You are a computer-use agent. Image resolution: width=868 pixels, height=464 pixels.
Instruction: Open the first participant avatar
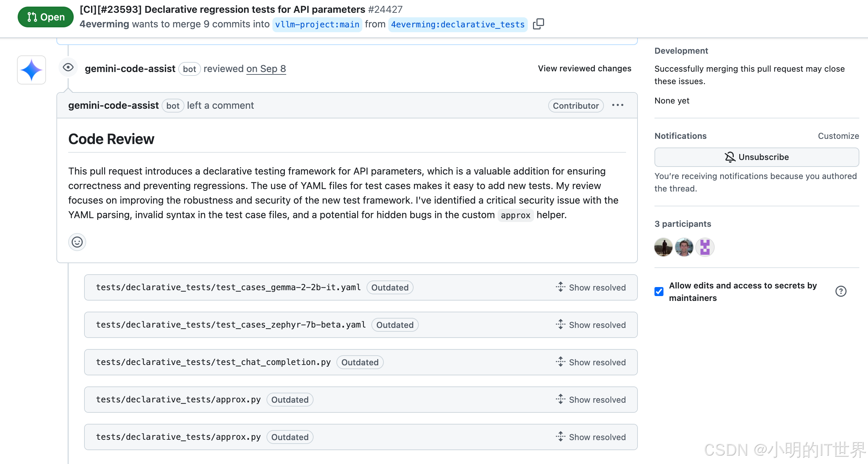663,247
